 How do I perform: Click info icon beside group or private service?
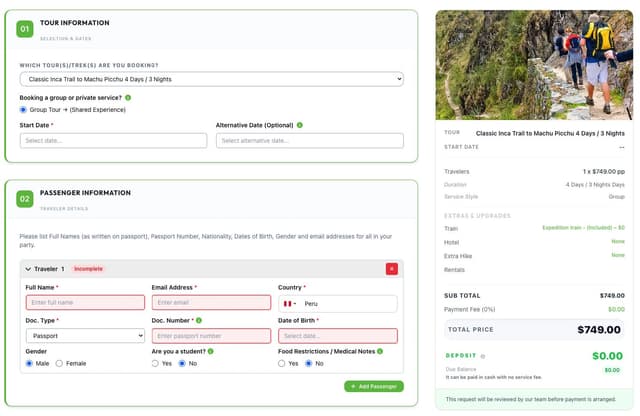click(128, 98)
